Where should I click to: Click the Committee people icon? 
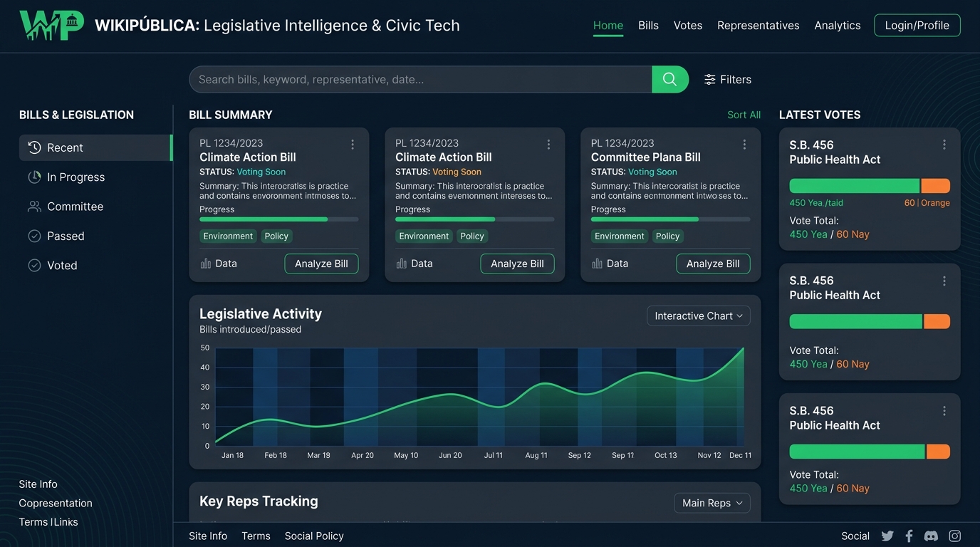34,207
